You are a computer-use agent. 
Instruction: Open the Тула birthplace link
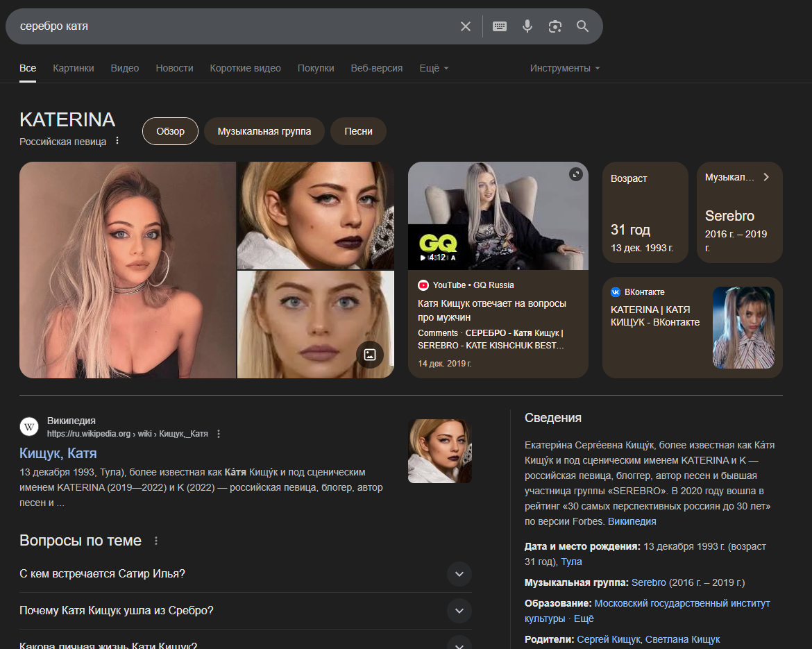[571, 562]
